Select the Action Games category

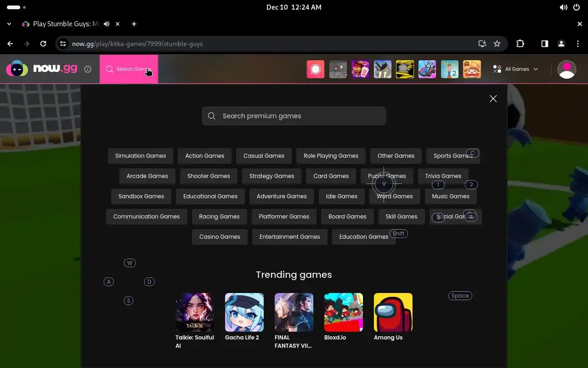point(204,155)
